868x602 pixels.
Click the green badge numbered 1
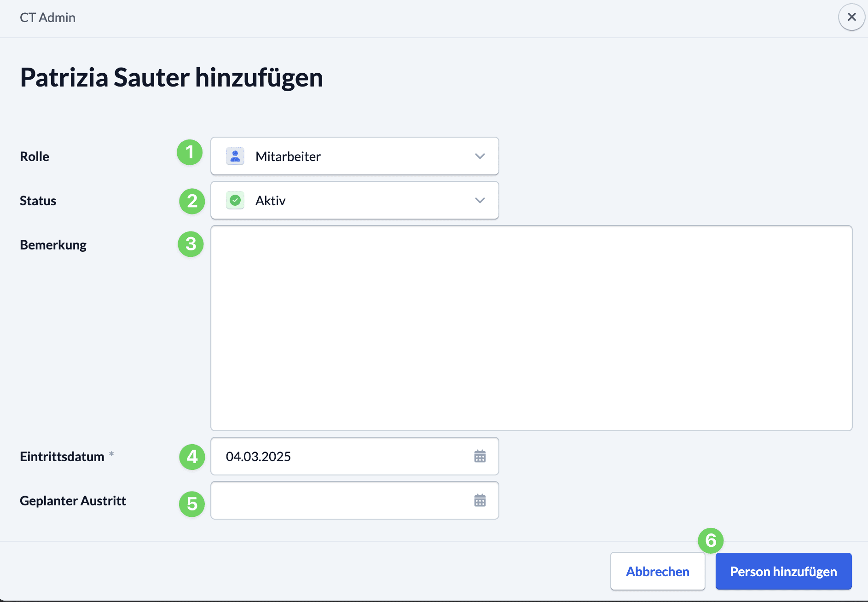pos(190,152)
